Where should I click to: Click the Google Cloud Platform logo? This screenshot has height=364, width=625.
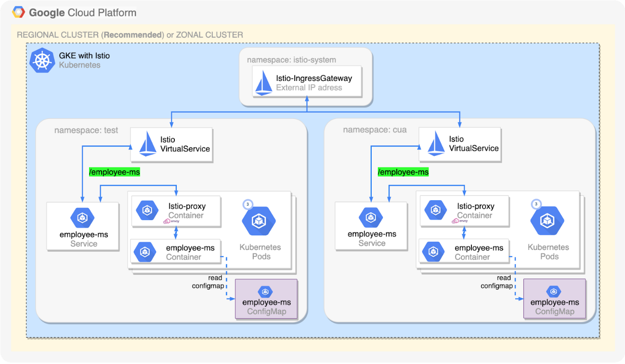click(19, 13)
